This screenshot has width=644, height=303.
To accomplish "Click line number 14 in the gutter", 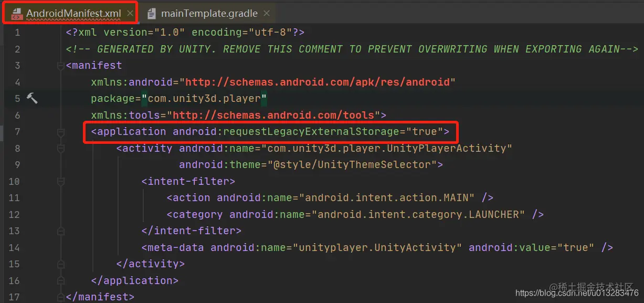I will point(14,247).
